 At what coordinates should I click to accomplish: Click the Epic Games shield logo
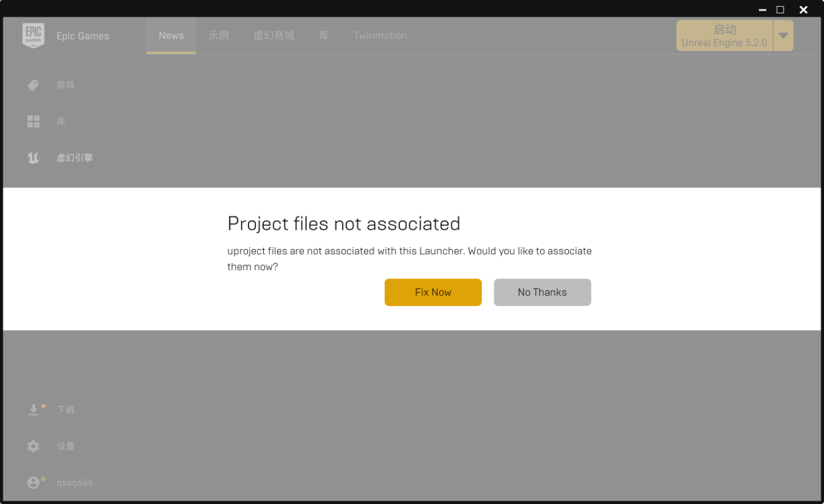coord(33,36)
